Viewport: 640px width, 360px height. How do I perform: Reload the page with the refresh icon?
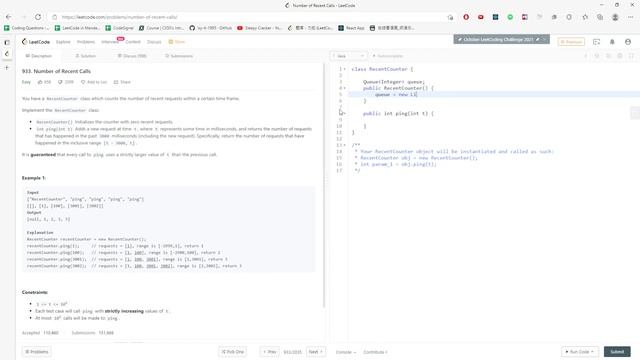click(x=38, y=17)
